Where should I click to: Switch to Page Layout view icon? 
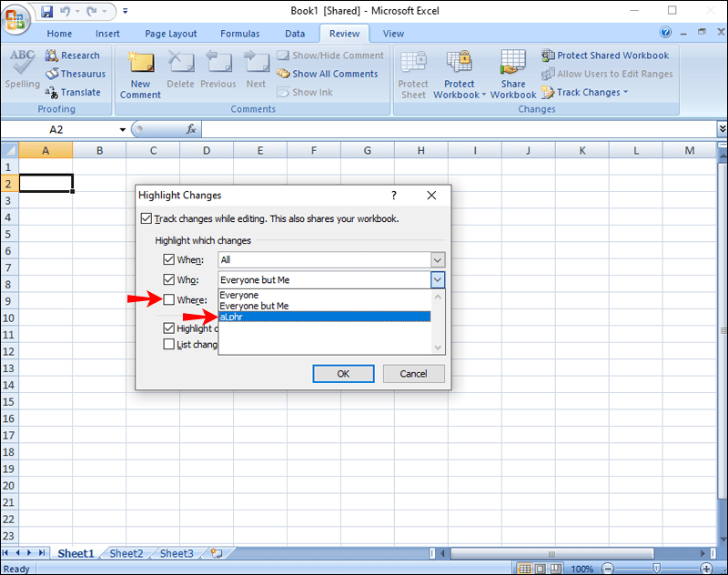click(540, 569)
